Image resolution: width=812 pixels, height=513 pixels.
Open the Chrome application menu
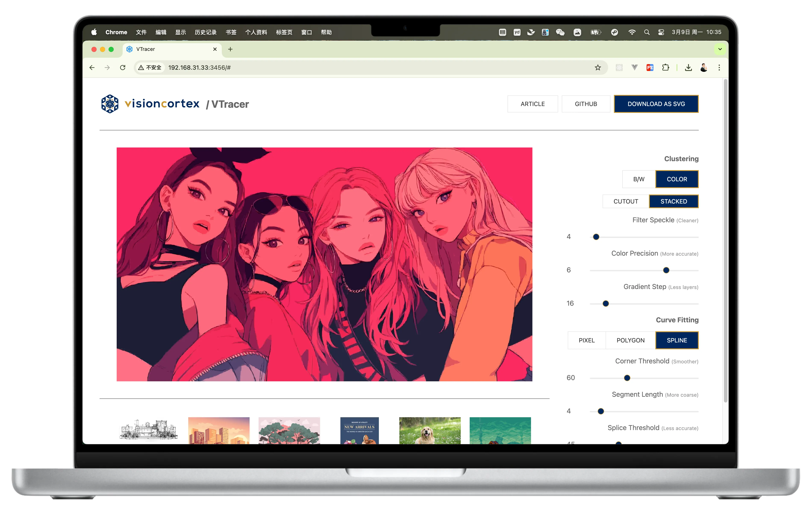[x=116, y=32]
